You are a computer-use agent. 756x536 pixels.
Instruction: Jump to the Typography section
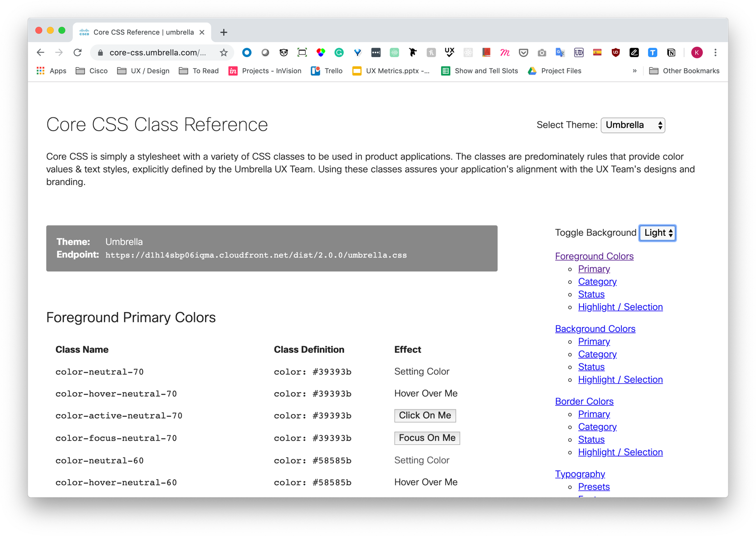[580, 474]
